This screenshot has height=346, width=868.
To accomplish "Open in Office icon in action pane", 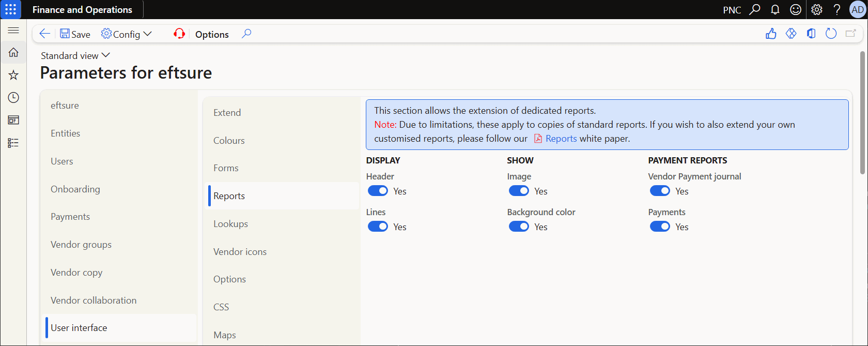I will click(x=811, y=34).
